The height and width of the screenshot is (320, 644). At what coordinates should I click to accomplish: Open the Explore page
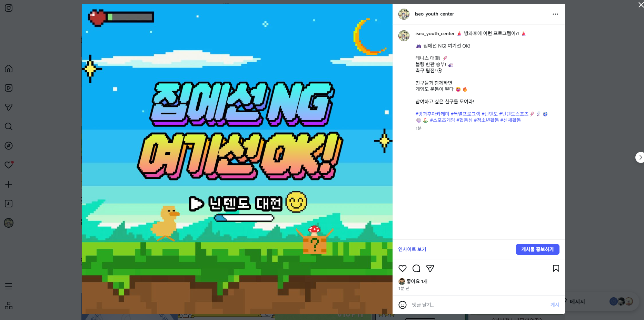(x=9, y=146)
